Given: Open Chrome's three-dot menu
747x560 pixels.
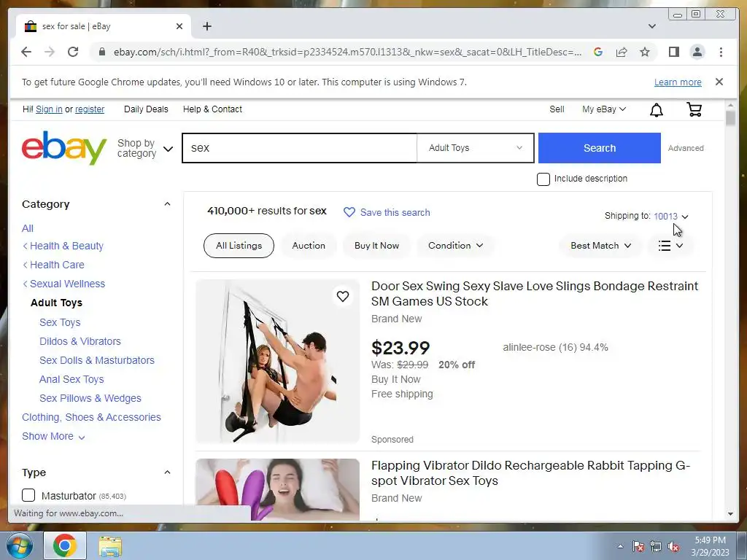Looking at the screenshot, I should [x=721, y=52].
